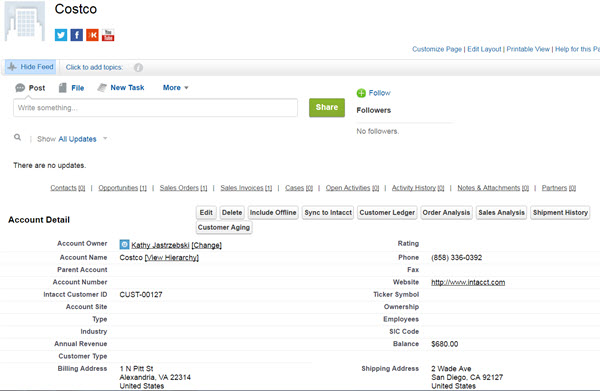Jump to Cases [0] related list
This screenshot has height=391, width=600.
[x=299, y=188]
